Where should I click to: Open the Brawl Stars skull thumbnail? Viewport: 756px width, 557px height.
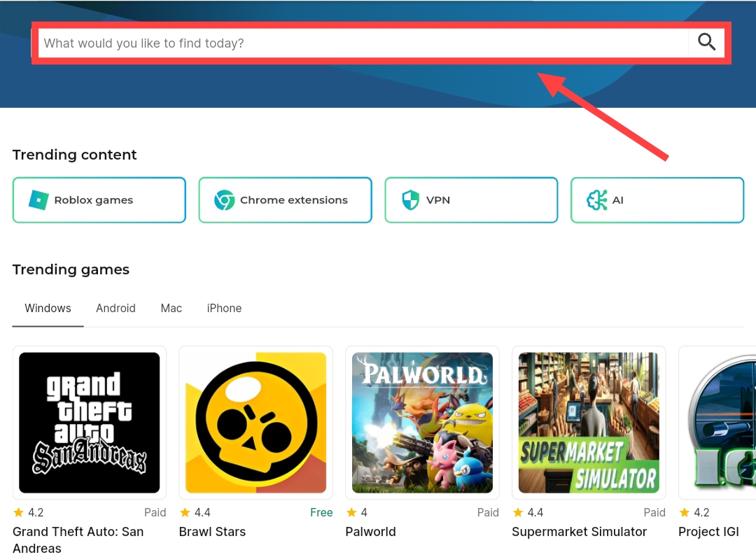(256, 423)
